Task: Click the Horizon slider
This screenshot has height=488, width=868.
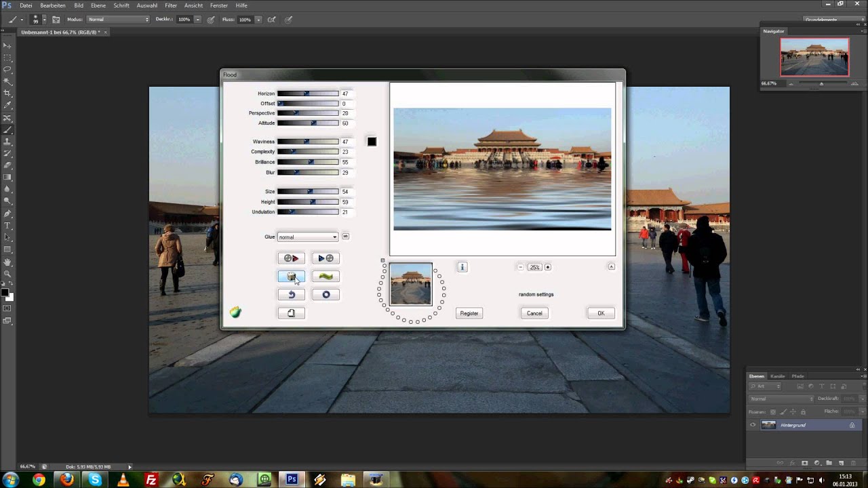Action: tap(308, 94)
